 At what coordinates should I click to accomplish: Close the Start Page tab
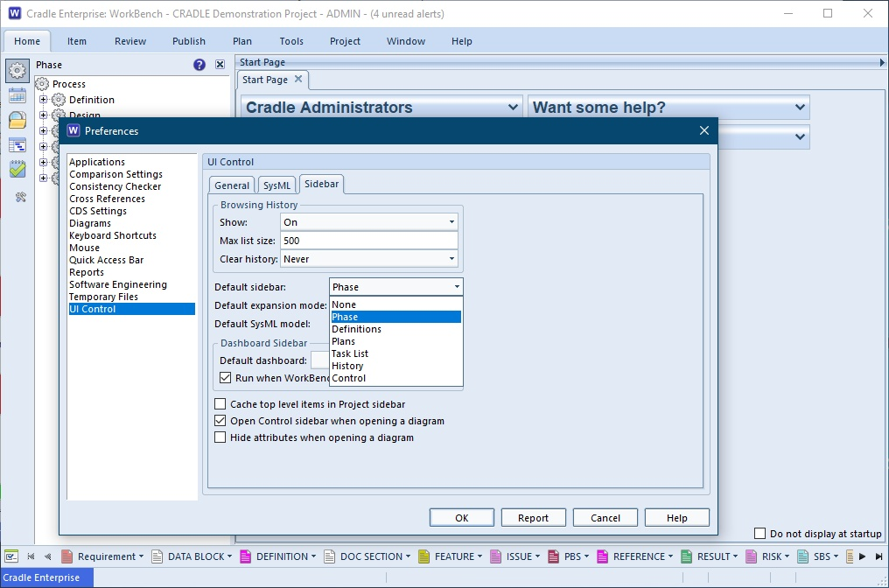pos(298,80)
